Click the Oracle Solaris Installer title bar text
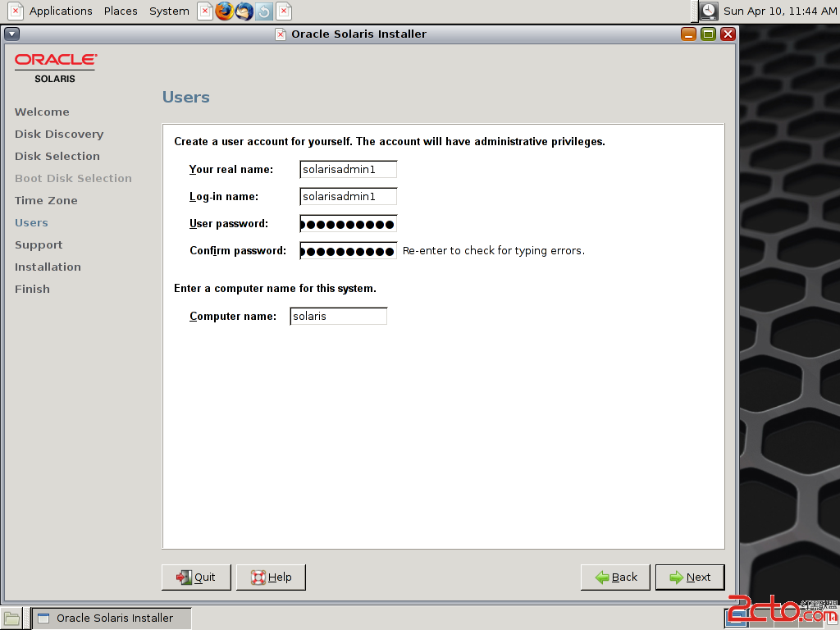 (359, 34)
